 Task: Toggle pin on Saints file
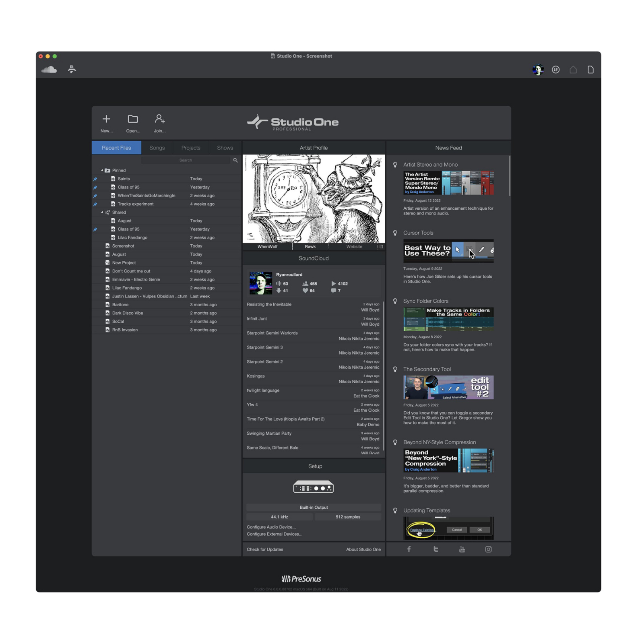[95, 179]
